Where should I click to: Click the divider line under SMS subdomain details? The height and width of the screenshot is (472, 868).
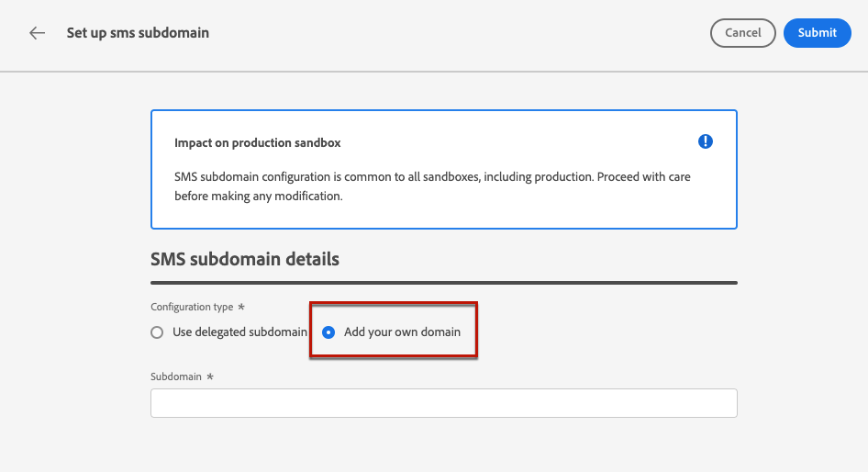443,283
